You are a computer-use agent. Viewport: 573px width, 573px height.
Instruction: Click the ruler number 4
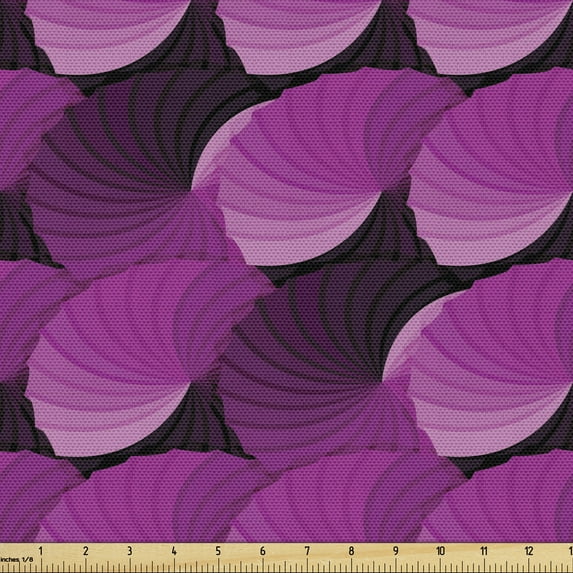pyautogui.click(x=174, y=551)
